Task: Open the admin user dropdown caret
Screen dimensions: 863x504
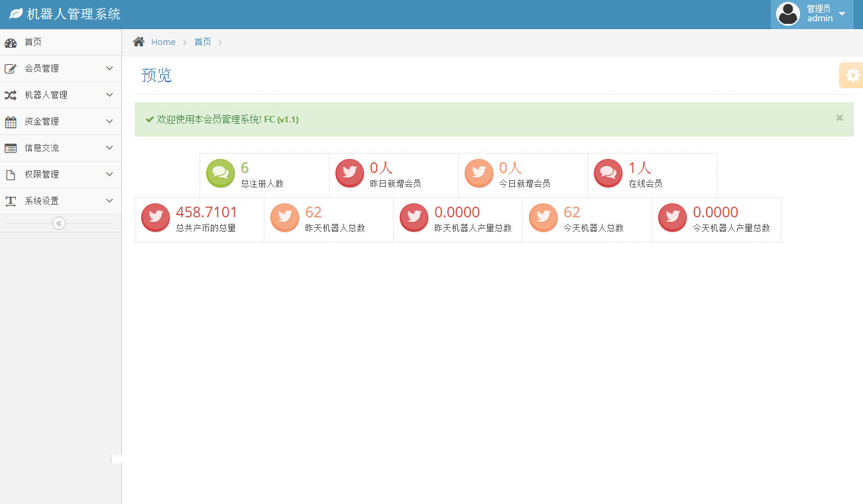Action: tap(842, 14)
